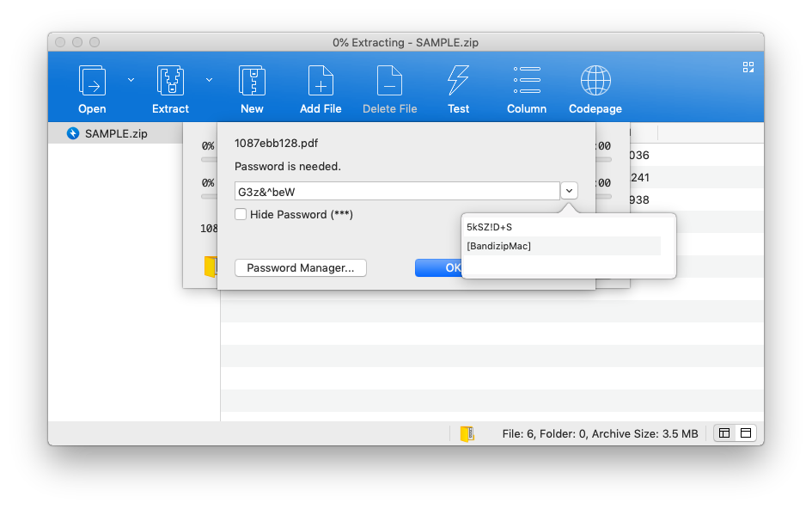This screenshot has height=509, width=812.
Task: Click the Open toolbar icon
Action: pyautogui.click(x=92, y=81)
